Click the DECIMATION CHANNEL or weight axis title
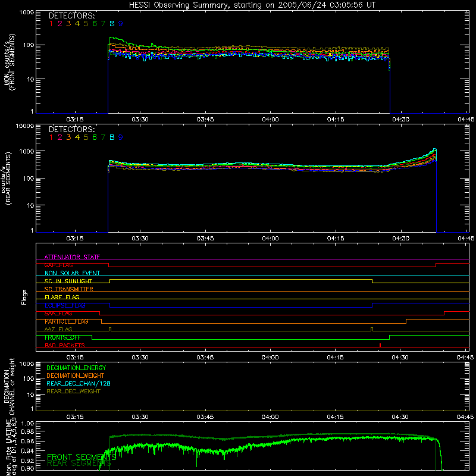 (9, 386)
